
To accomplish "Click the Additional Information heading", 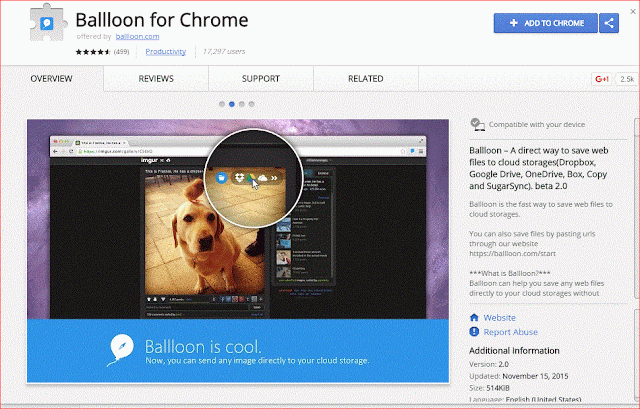I will pos(514,351).
